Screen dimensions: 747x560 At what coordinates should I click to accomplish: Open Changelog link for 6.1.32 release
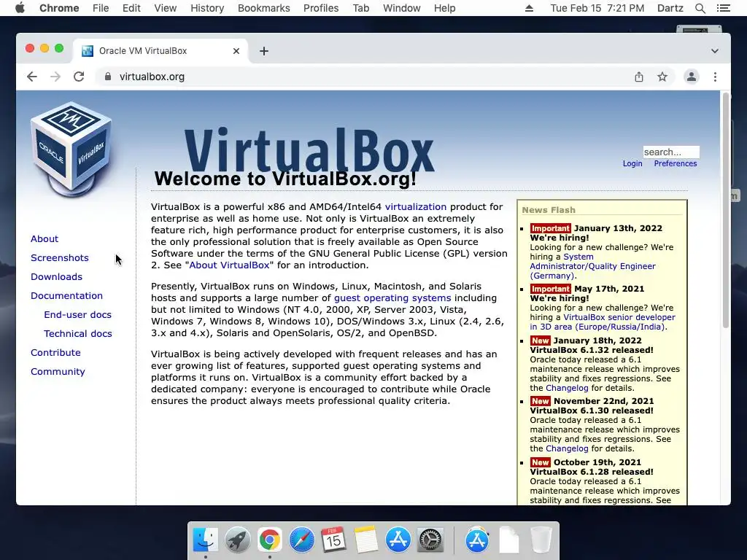point(567,388)
